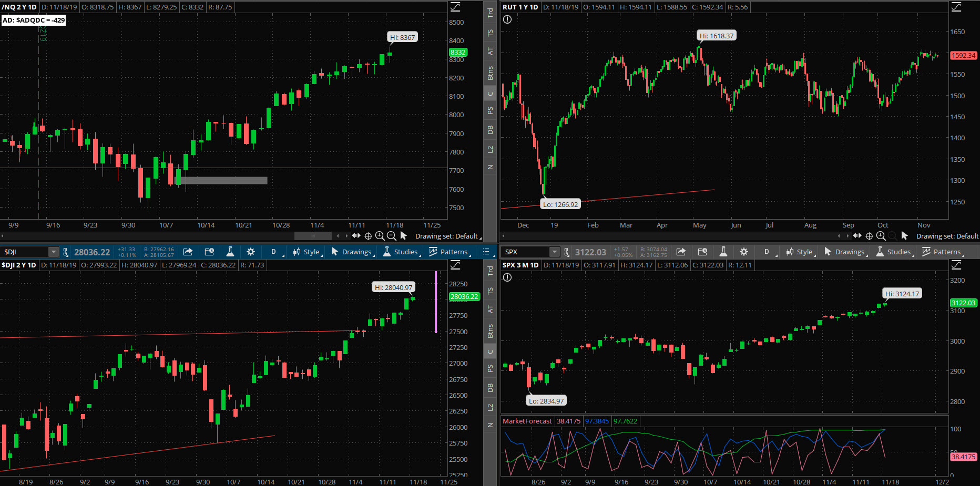Click wallet-info icon in SPX toolbar
980x486 pixels.
click(702, 252)
